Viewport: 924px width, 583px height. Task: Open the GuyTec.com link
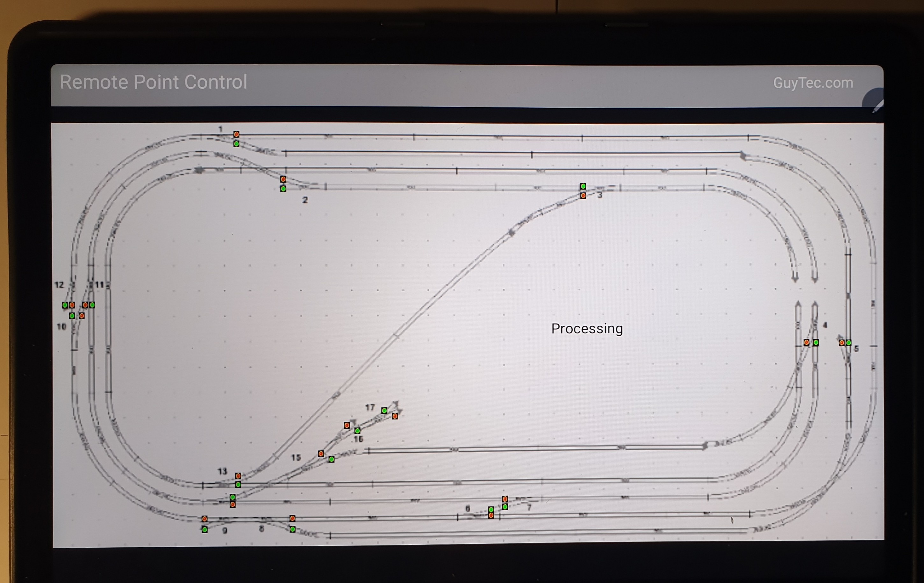click(813, 83)
